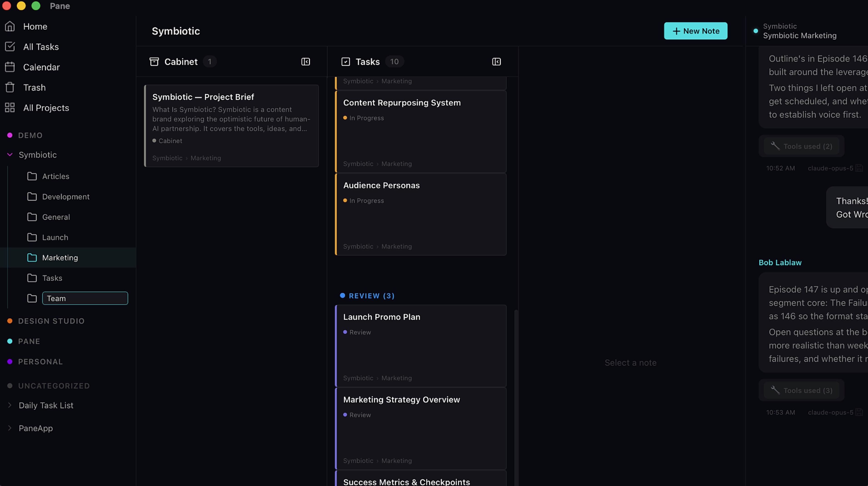Click the Launch folder icon
The image size is (868, 486).
coord(32,237)
